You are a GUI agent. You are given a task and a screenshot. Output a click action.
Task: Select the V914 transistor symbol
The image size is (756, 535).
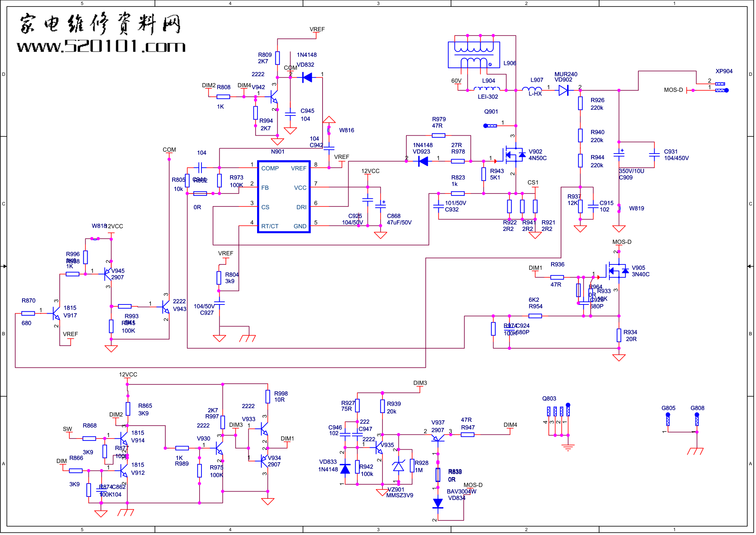click(x=123, y=439)
